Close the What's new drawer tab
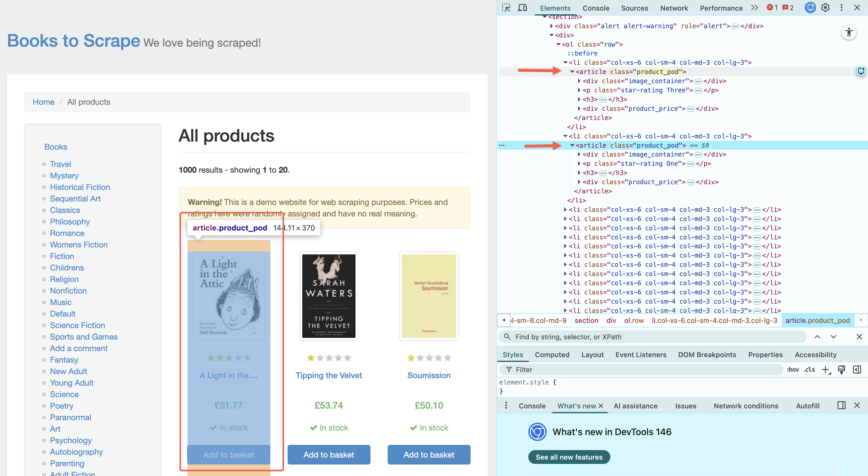The height and width of the screenshot is (476, 868). [x=601, y=406]
